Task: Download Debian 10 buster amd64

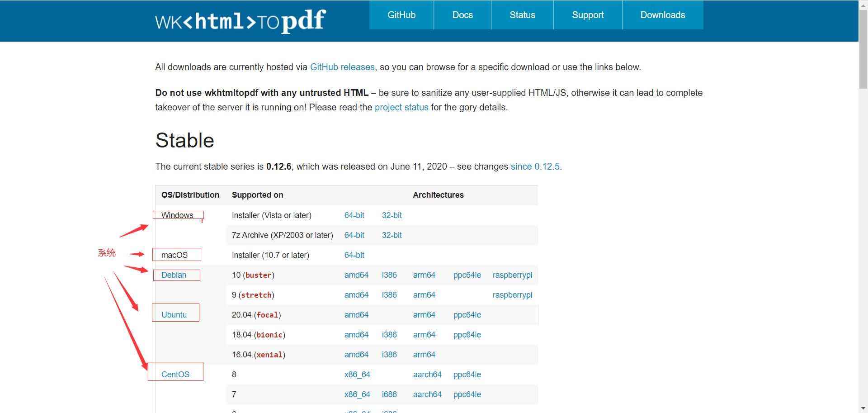Action: point(356,275)
